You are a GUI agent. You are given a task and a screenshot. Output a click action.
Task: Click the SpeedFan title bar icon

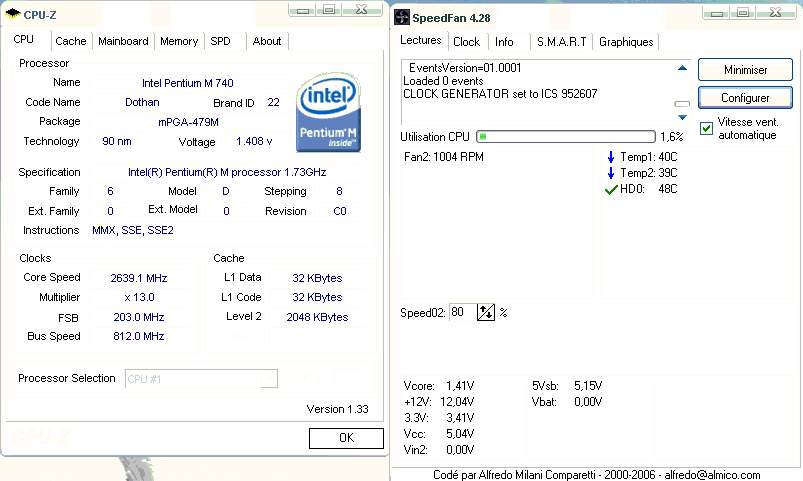point(401,16)
